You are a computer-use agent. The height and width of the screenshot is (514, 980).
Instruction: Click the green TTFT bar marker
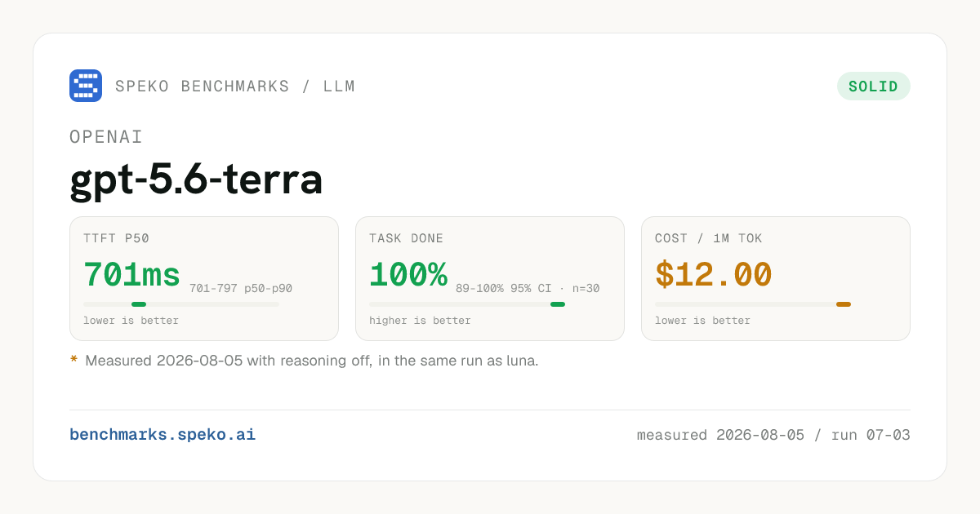[139, 304]
